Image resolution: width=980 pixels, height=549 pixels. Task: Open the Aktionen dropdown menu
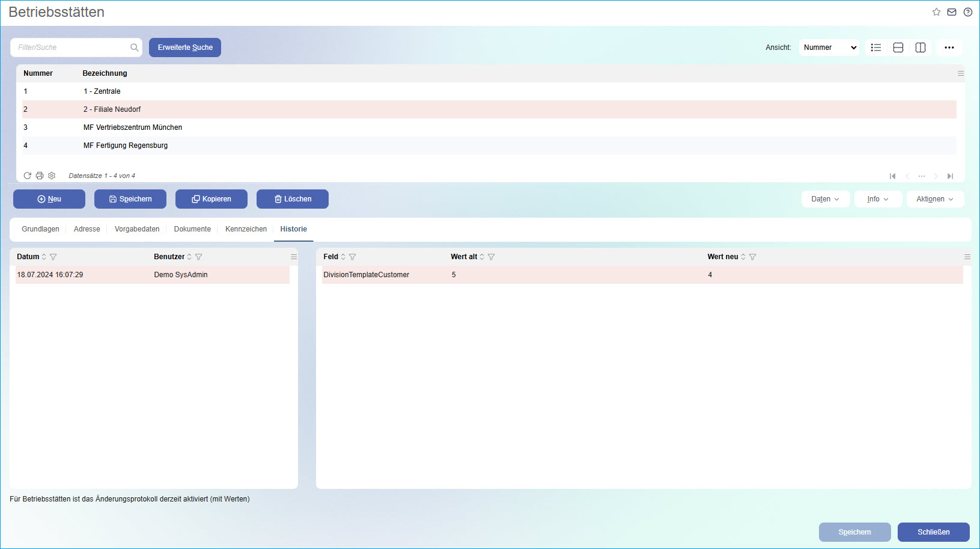935,199
